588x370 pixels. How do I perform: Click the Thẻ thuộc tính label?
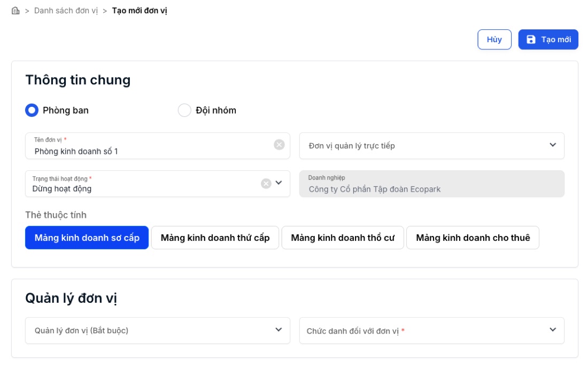click(x=56, y=215)
